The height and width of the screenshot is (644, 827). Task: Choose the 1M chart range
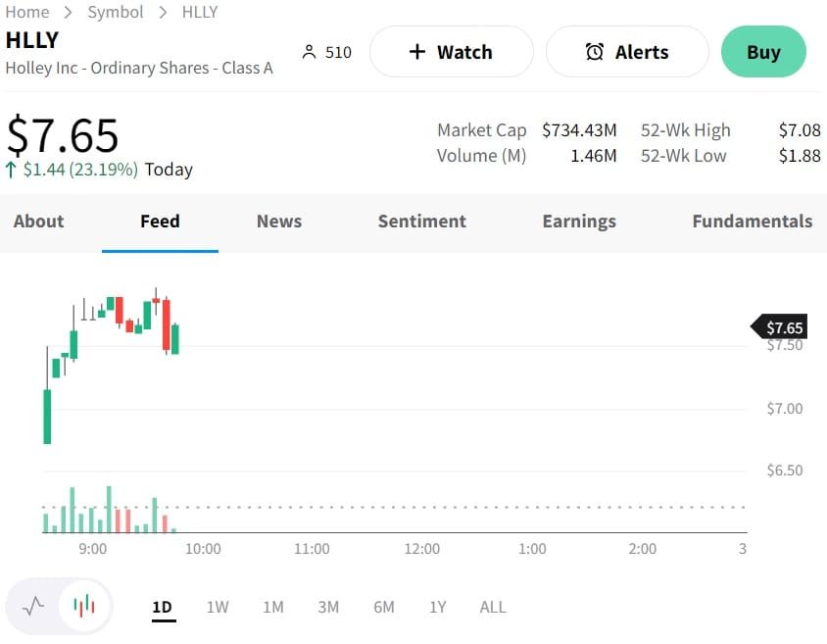click(273, 608)
